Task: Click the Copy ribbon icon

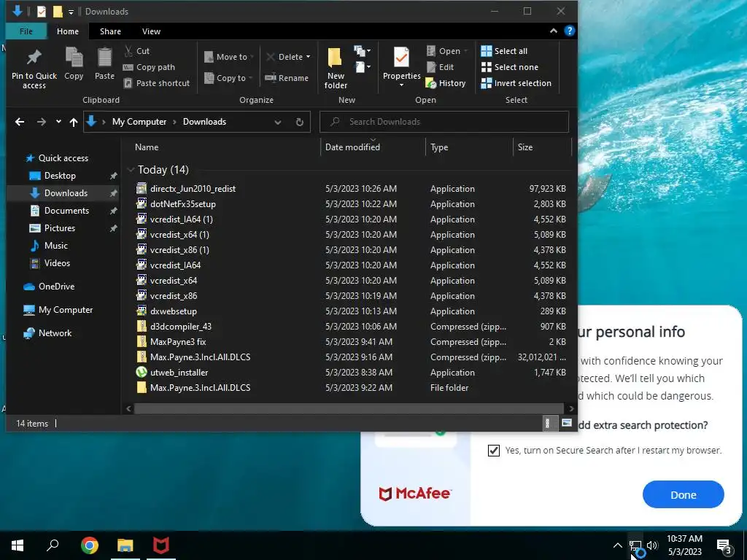Action: [74, 63]
